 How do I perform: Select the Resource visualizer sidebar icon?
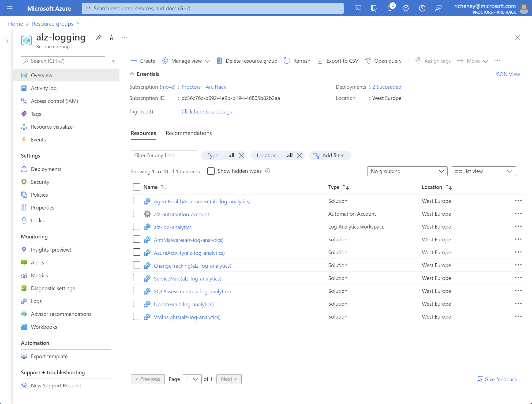pyautogui.click(x=24, y=126)
